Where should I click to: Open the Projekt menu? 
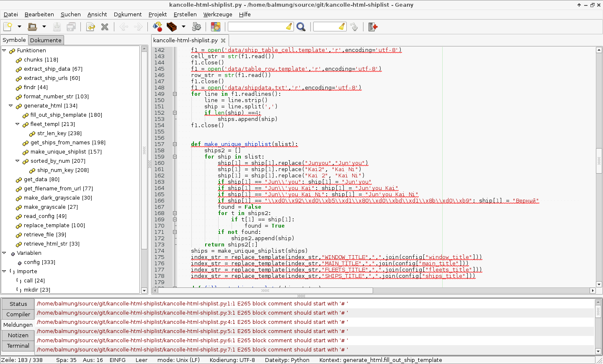coord(157,14)
